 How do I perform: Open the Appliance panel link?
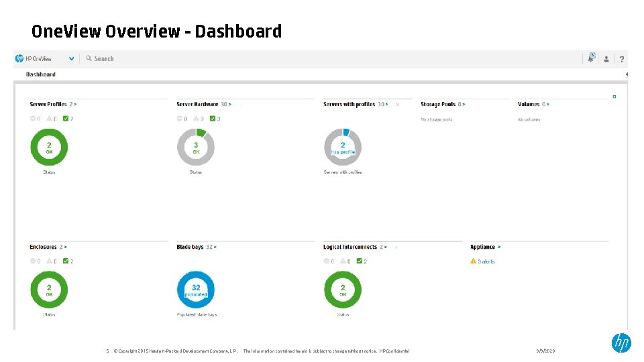coord(485,247)
